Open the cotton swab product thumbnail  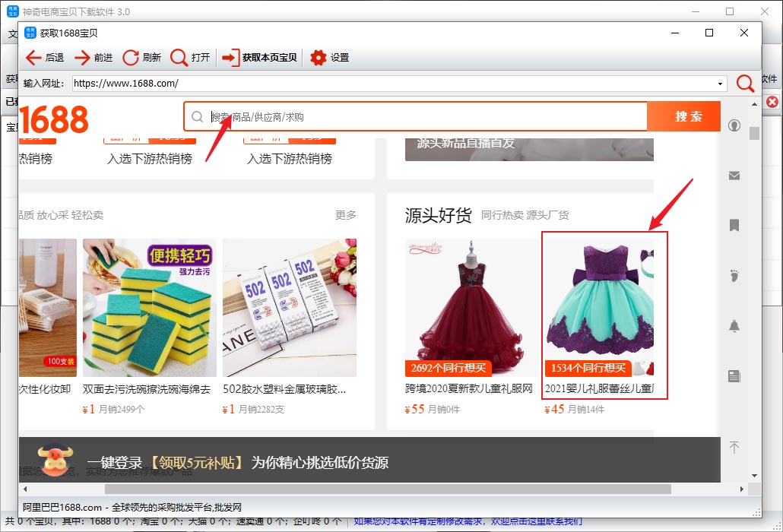(x=48, y=308)
